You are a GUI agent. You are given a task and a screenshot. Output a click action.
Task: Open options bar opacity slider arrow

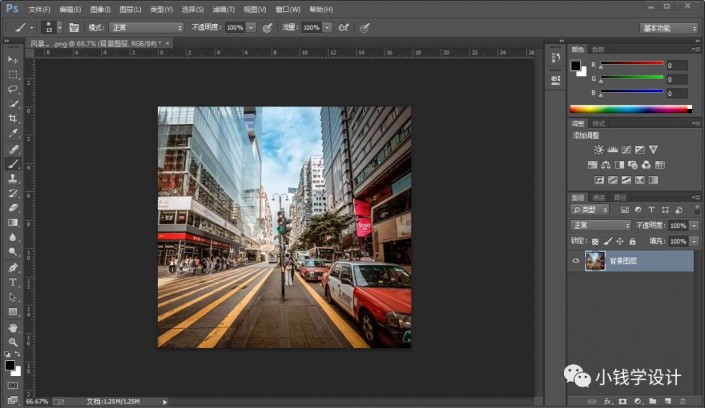coord(251,28)
